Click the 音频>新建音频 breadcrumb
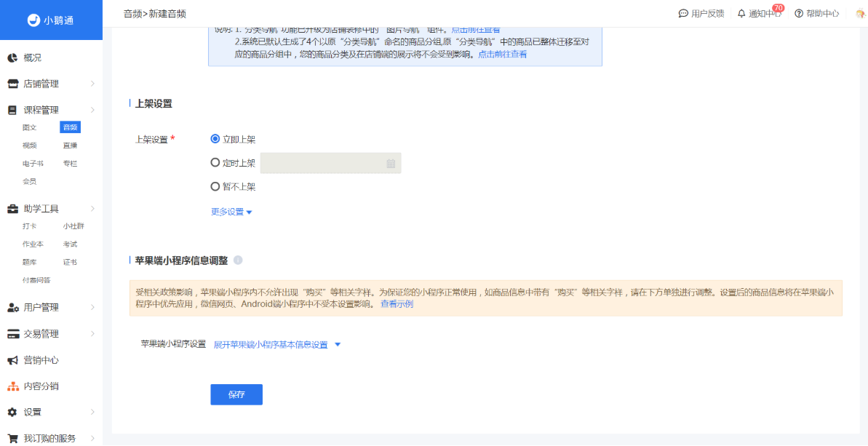 (155, 14)
